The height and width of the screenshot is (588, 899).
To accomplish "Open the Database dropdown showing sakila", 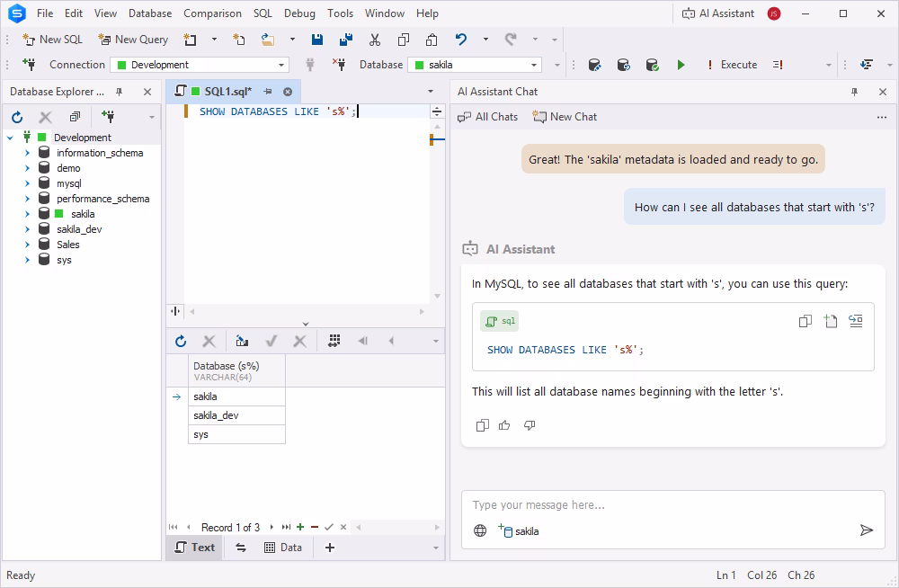I will 475,65.
